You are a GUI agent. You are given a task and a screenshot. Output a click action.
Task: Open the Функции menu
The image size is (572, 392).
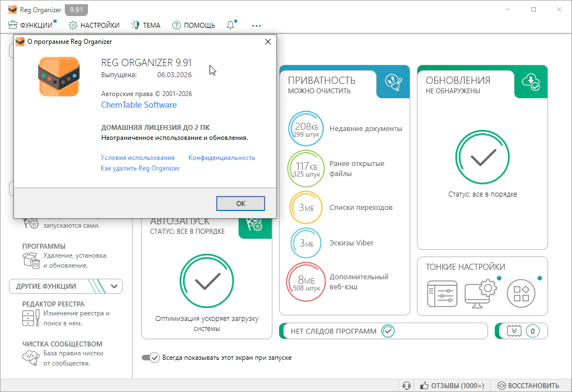click(31, 25)
